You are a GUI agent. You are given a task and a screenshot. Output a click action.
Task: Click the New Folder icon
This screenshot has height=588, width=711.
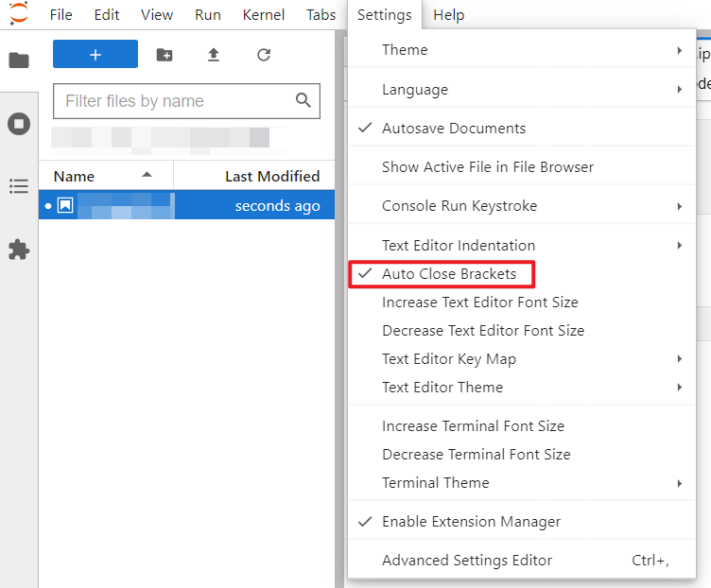pyautogui.click(x=165, y=55)
